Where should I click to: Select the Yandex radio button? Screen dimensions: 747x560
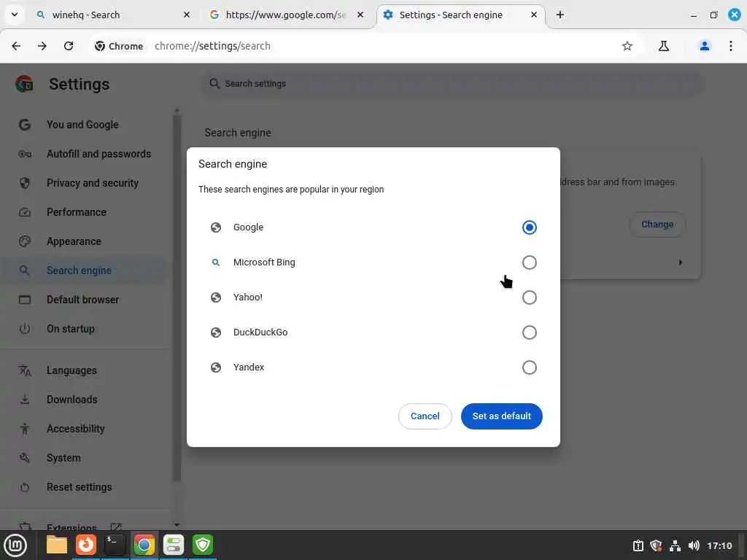click(x=529, y=367)
